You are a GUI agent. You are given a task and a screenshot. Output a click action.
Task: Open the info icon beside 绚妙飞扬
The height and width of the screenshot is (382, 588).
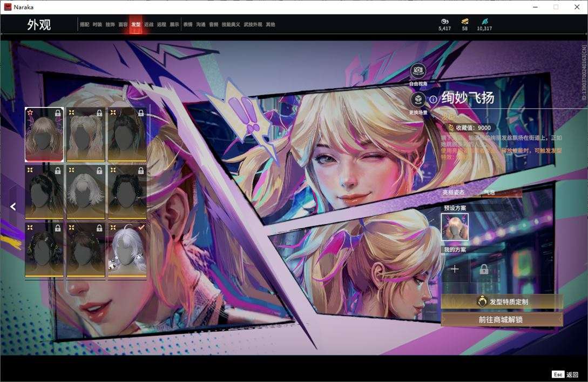433,99
